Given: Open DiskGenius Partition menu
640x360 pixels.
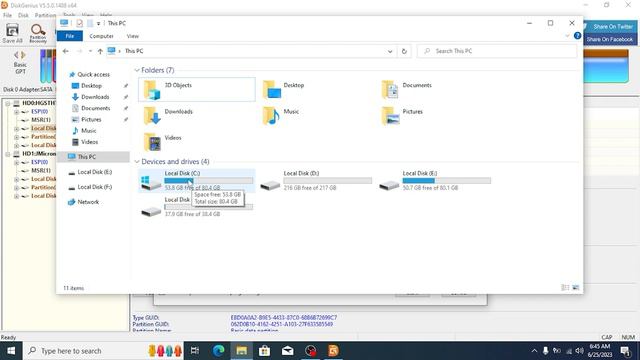Looking at the screenshot, I should point(45,15).
